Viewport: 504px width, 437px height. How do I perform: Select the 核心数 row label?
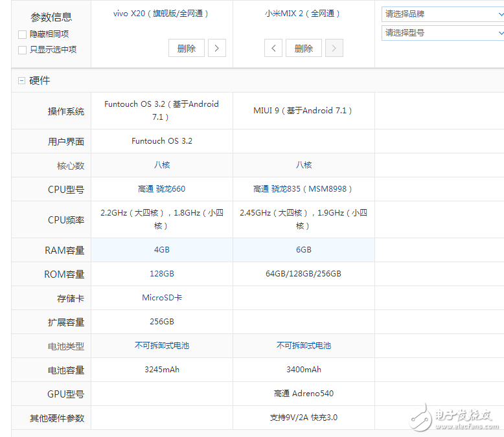tap(71, 166)
